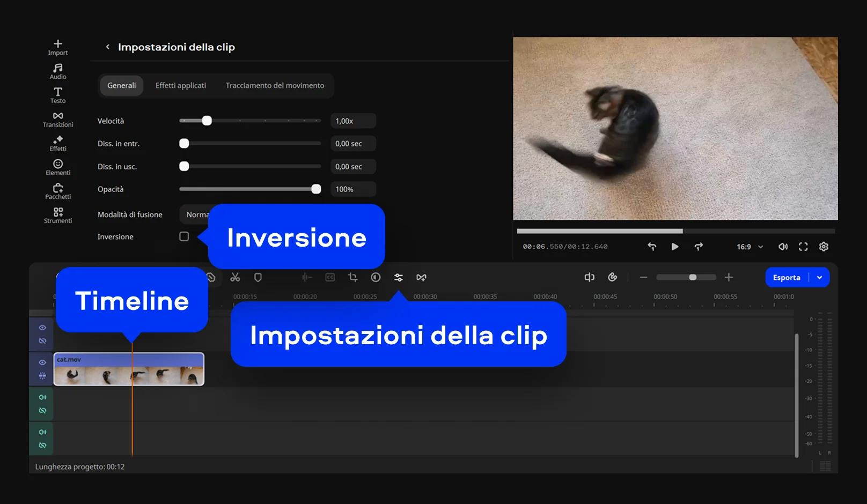
Task: Mute the first audio track
Action: click(42, 397)
